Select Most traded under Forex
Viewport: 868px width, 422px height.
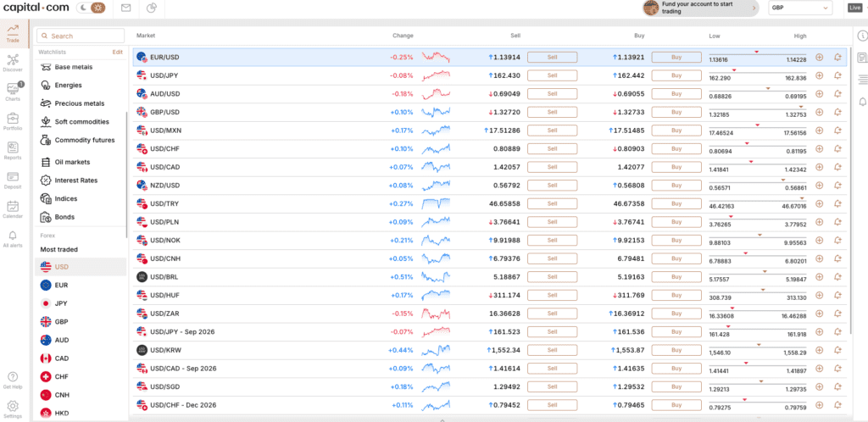pyautogui.click(x=58, y=249)
